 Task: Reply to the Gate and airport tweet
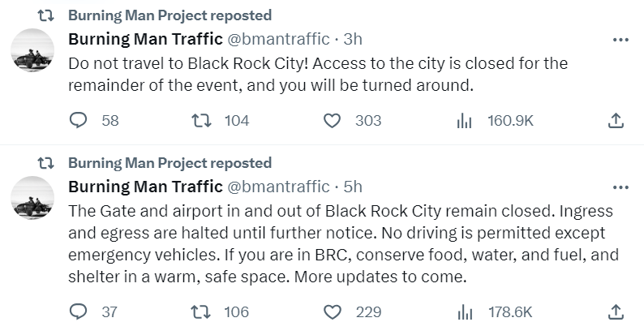(79, 312)
